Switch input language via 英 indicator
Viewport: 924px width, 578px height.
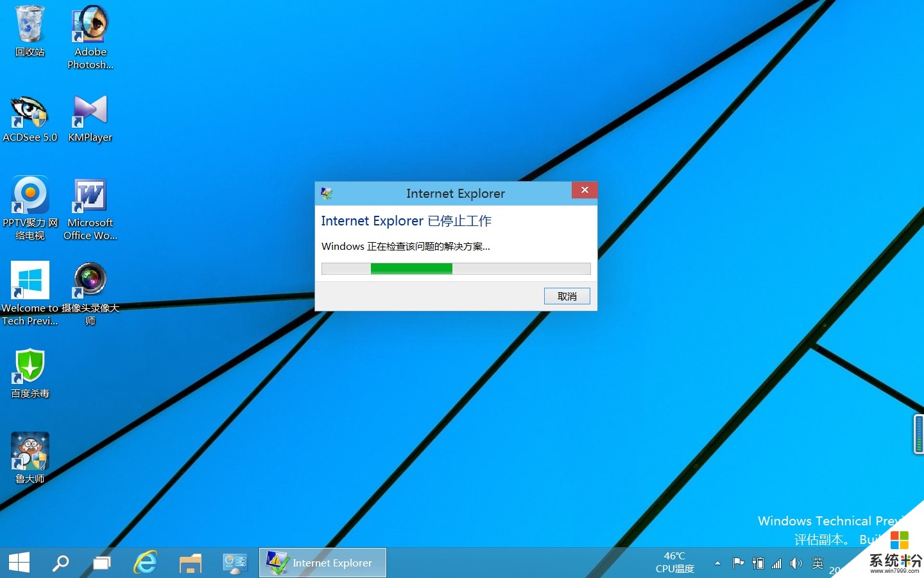pos(817,563)
